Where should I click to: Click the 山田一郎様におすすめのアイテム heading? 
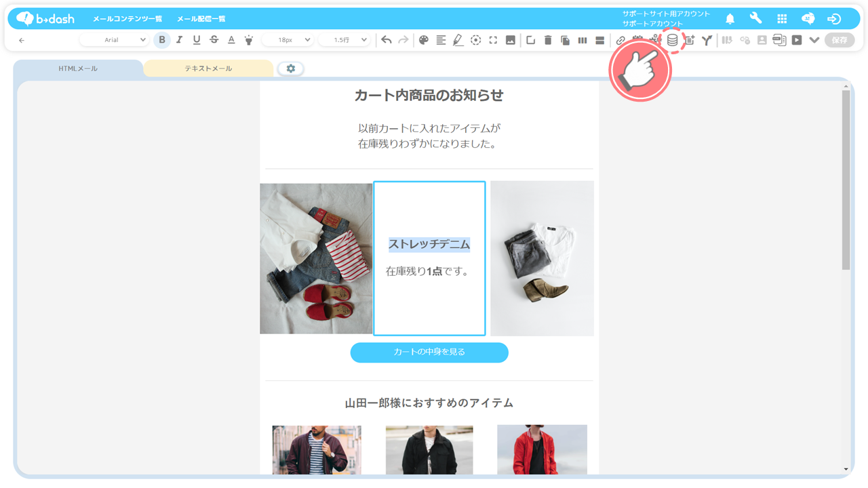click(429, 403)
